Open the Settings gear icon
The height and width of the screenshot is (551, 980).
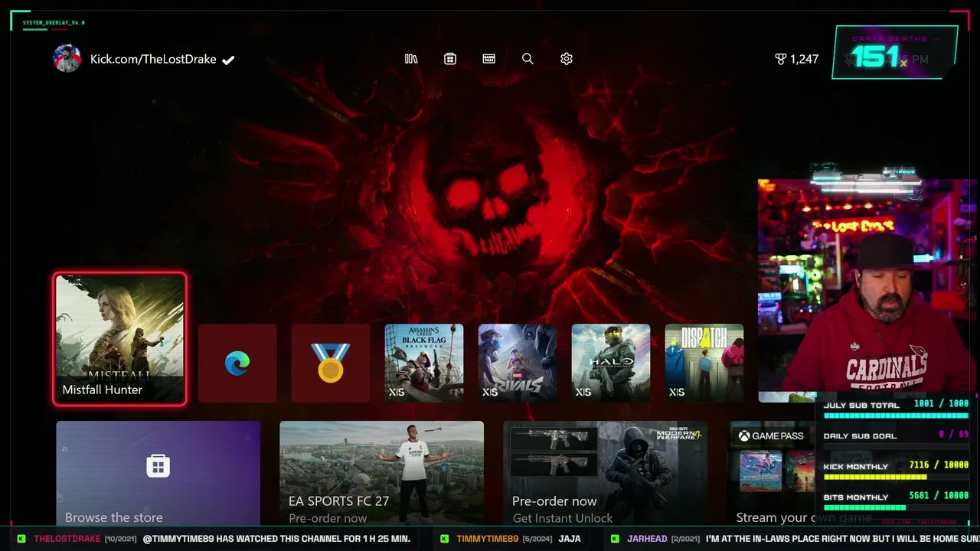click(567, 59)
